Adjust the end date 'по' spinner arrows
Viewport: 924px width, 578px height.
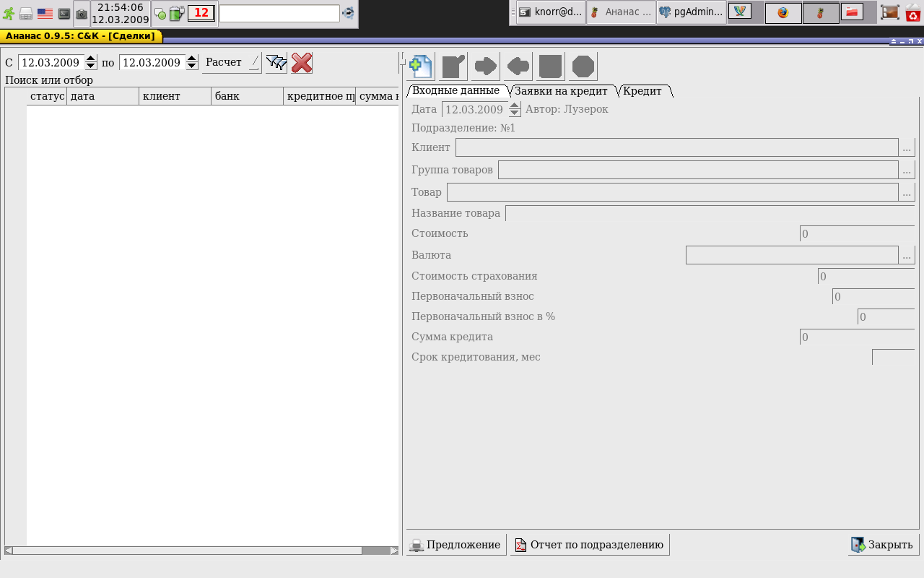(x=192, y=63)
